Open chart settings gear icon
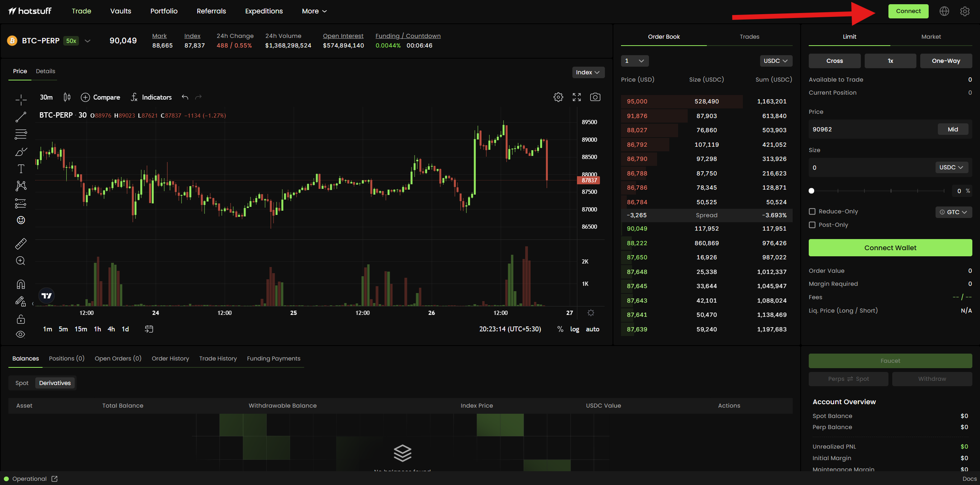This screenshot has width=980, height=485. [x=558, y=97]
